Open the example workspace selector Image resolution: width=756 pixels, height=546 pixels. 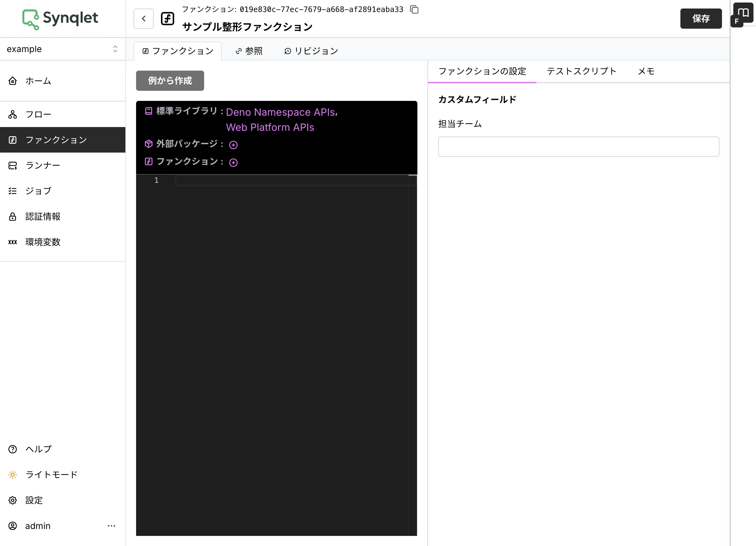(x=63, y=49)
